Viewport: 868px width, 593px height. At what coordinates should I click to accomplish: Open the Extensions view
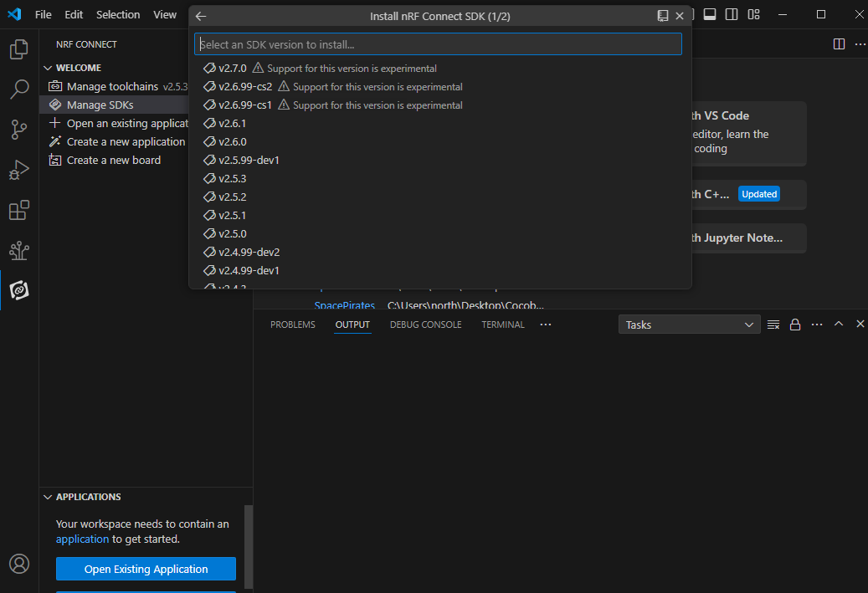coord(19,210)
